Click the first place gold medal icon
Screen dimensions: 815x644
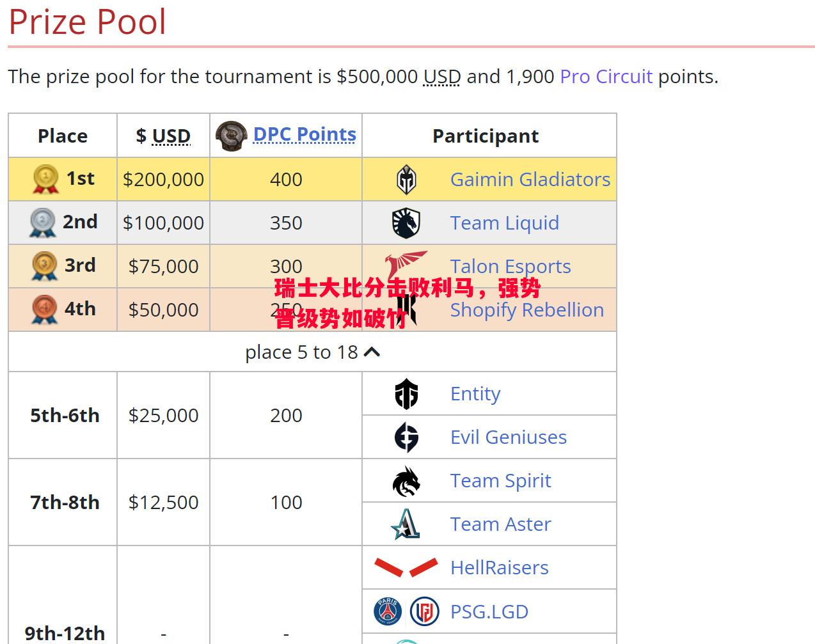[45, 179]
